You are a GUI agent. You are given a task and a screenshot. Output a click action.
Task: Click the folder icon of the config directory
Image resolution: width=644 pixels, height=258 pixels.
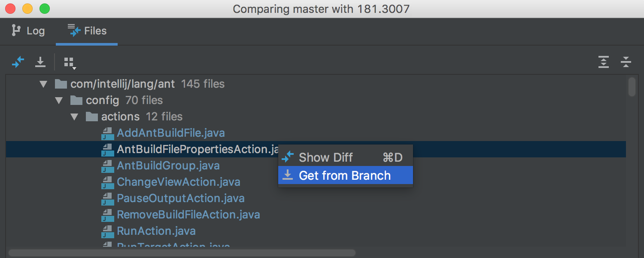76,101
